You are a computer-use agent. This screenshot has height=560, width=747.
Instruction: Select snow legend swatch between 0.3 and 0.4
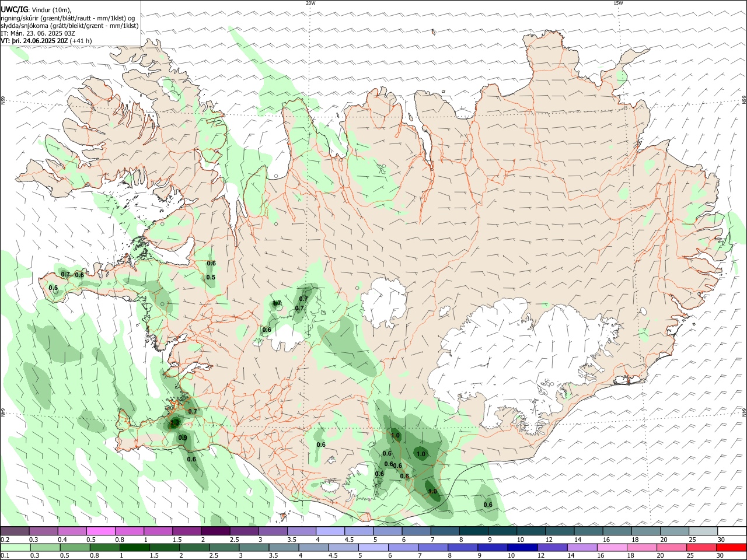43,531
